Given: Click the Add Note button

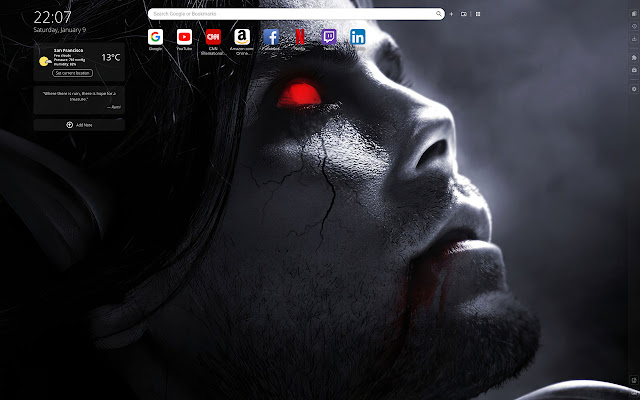Looking at the screenshot, I should 79,125.
